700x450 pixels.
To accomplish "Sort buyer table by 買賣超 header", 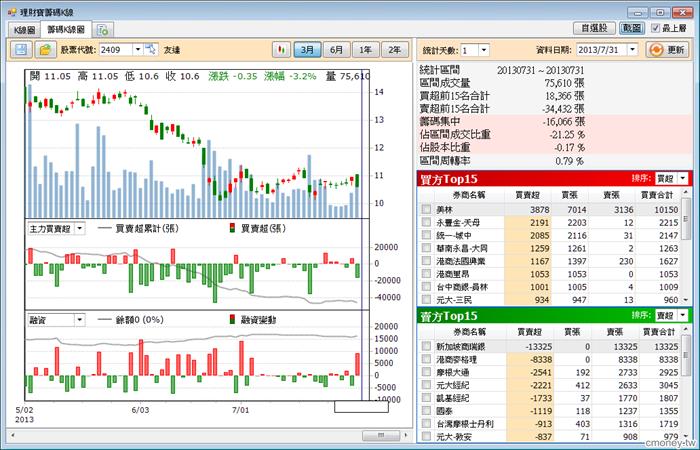I will point(527,195).
